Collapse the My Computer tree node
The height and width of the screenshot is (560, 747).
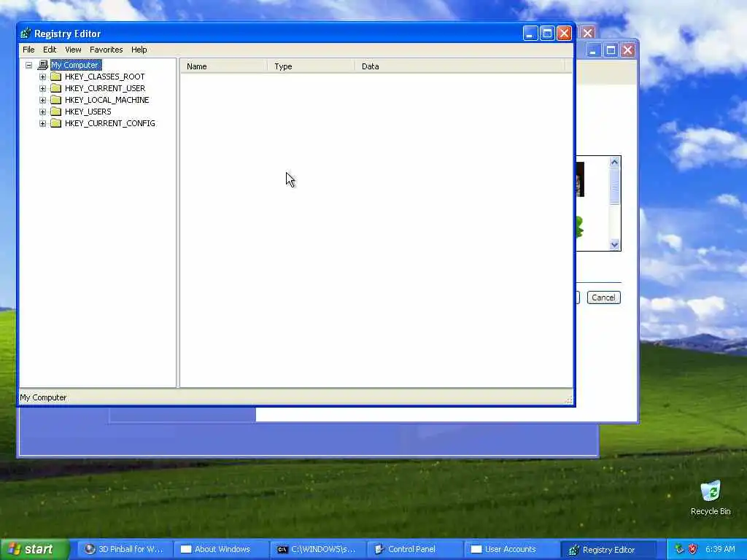click(29, 65)
